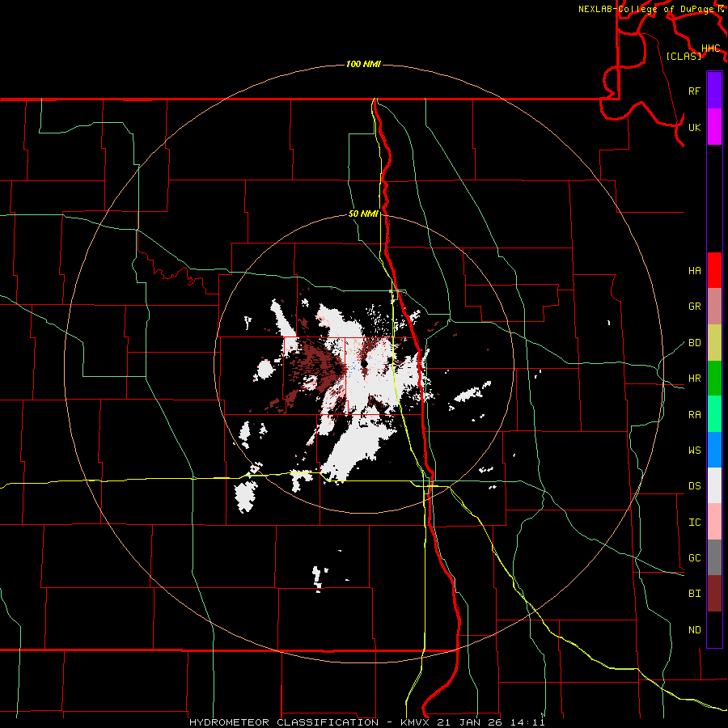This screenshot has width=728, height=728.
Task: Click the DS legend label
Action: point(695,486)
